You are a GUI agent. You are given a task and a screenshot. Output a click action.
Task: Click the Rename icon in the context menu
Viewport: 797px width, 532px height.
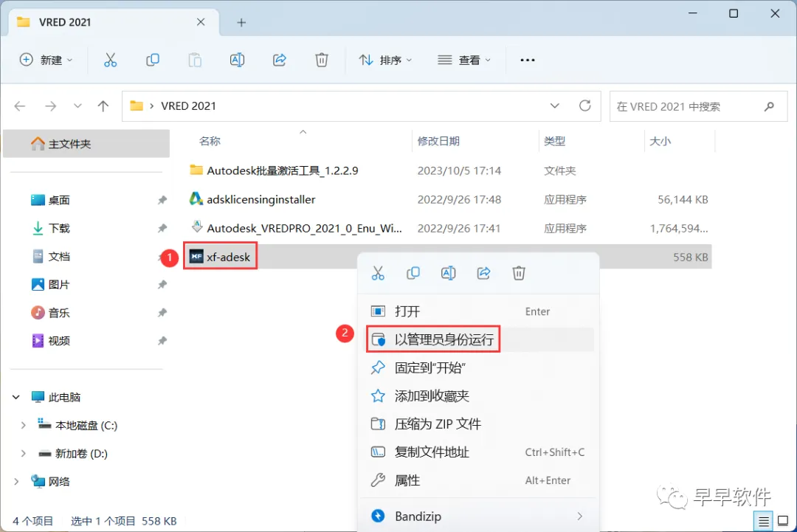pos(448,273)
